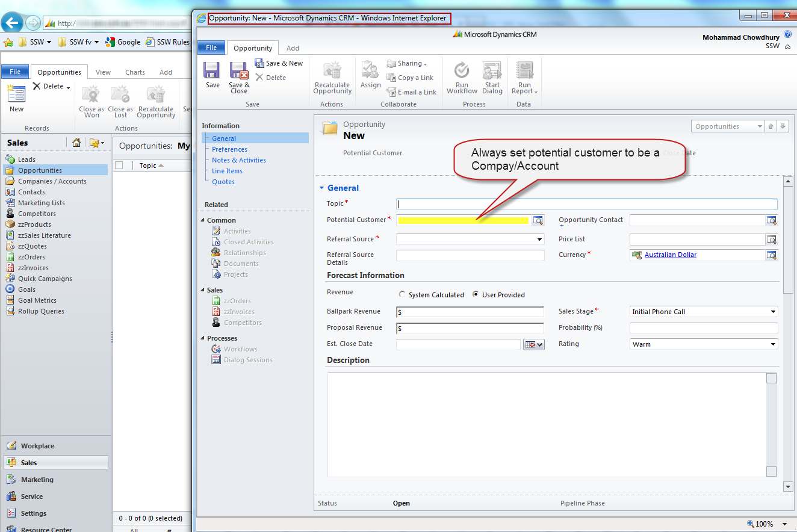This screenshot has height=532, width=797.
Task: Open the Potential Customer lookup icon
Action: tap(538, 220)
